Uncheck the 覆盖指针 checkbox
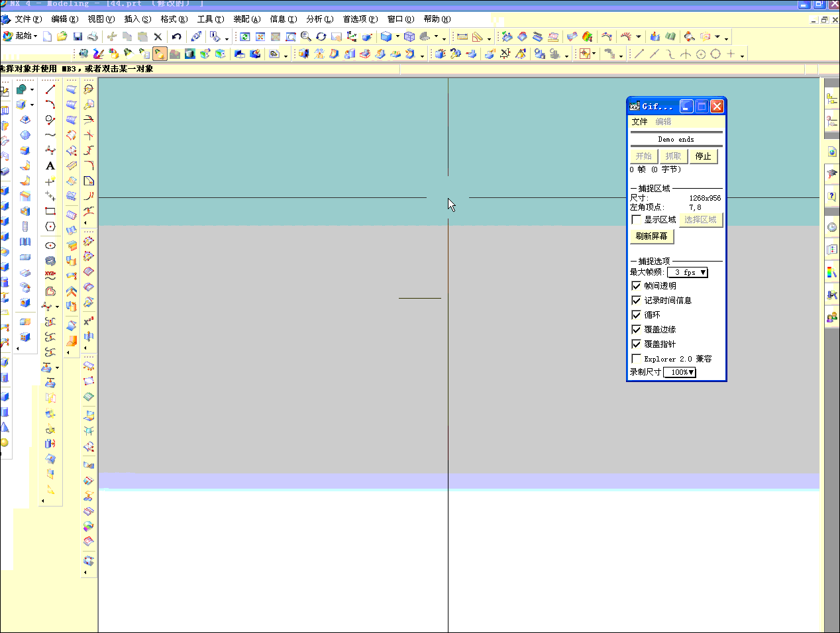The image size is (840, 633). click(636, 344)
